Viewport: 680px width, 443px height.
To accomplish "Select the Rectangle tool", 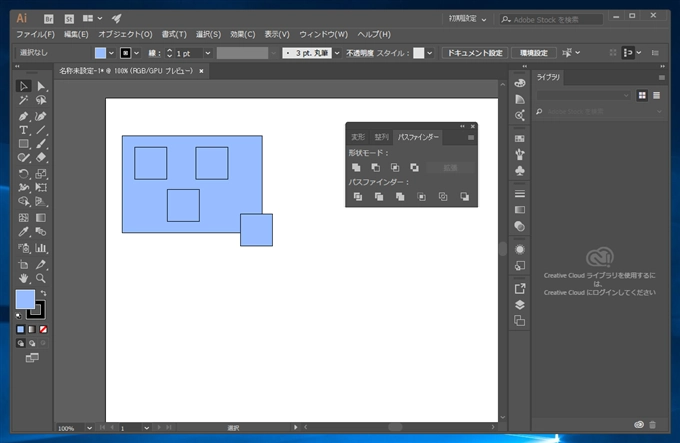I will (23, 143).
